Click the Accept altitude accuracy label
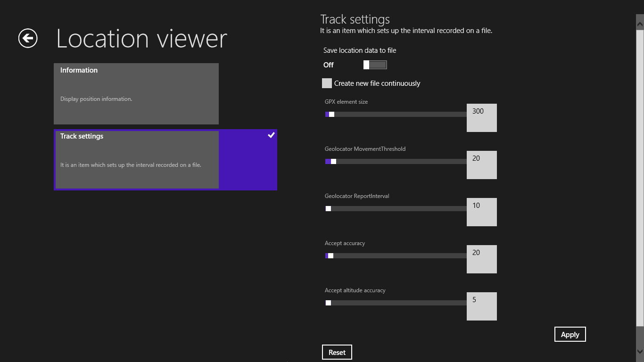 tap(355, 290)
